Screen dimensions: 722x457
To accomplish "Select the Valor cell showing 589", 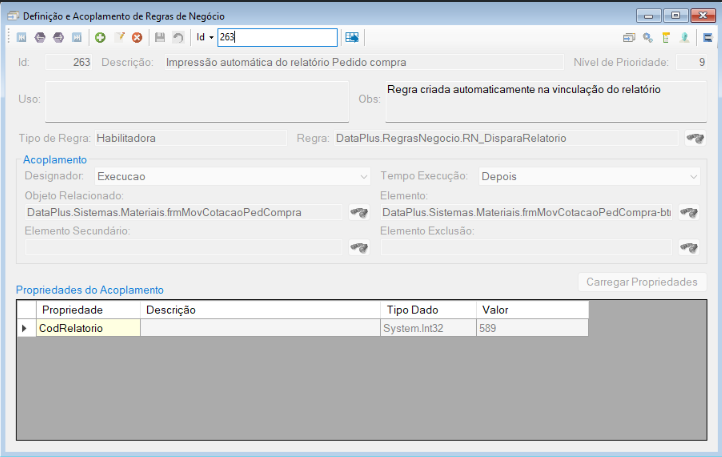I will (x=533, y=328).
